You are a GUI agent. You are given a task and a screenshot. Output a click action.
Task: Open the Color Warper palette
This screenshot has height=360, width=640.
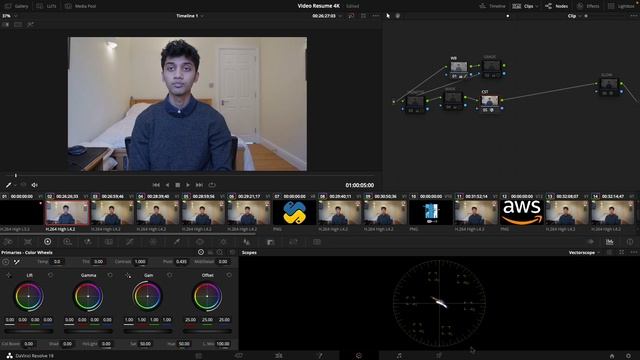point(153,242)
